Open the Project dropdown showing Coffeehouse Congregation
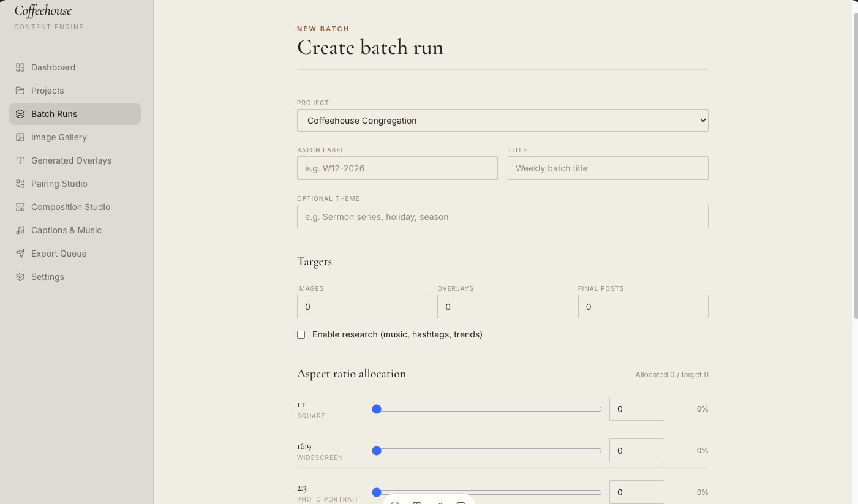 [502, 121]
